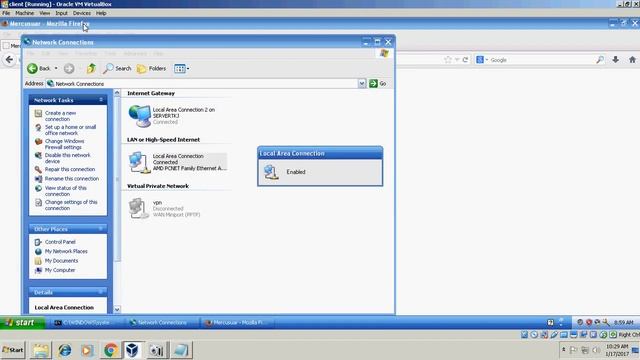This screenshot has height=360, width=640.
Task: Click the My Computer icon in Other Places
Action: click(x=38, y=270)
